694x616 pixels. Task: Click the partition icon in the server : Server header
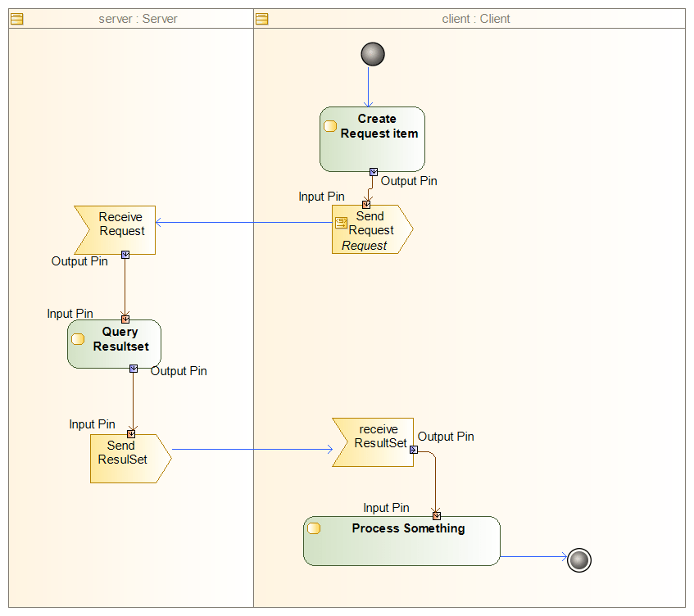[x=16, y=18]
